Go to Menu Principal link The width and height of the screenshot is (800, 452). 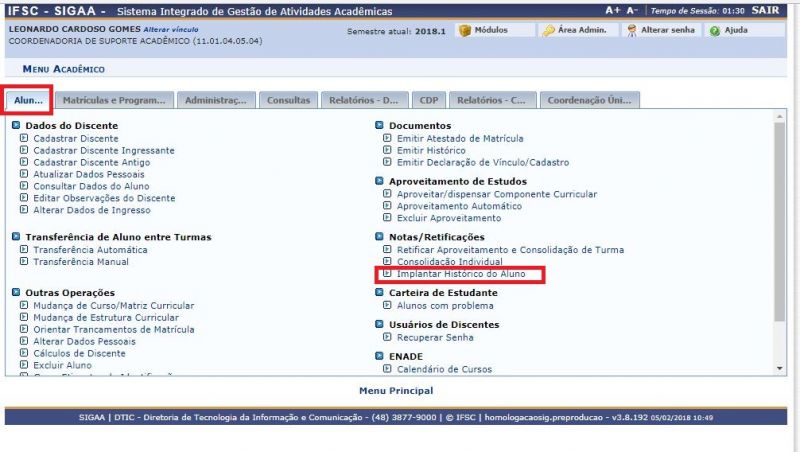[x=396, y=390]
